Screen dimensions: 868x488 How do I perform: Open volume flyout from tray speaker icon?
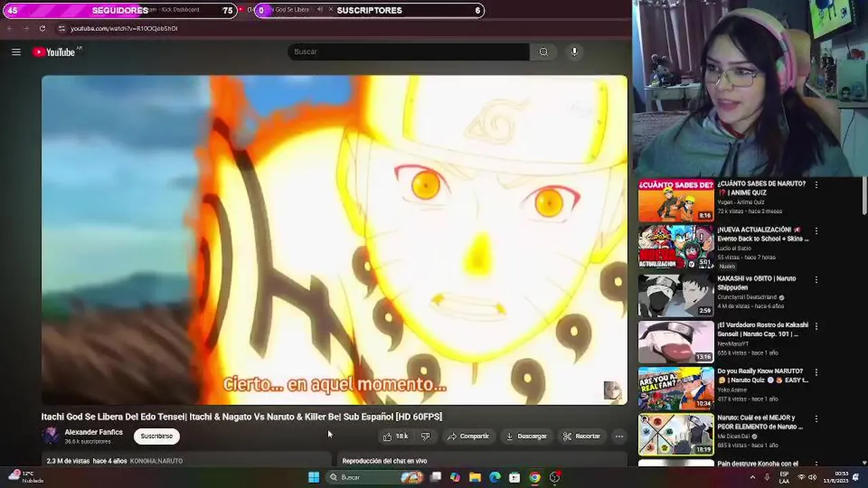[812, 477]
